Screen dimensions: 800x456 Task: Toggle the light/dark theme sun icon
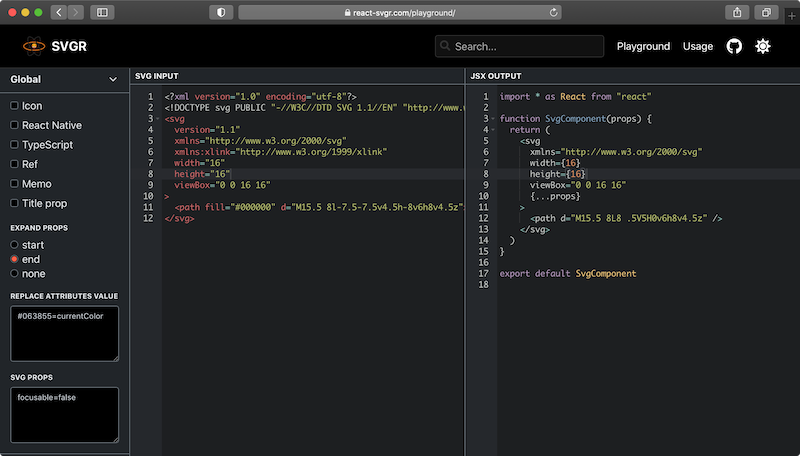click(x=763, y=46)
